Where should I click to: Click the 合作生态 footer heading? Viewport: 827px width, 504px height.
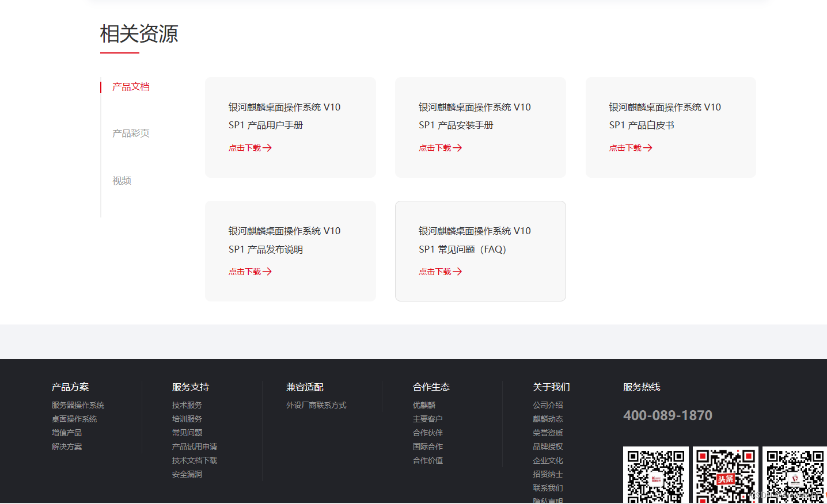click(x=431, y=387)
